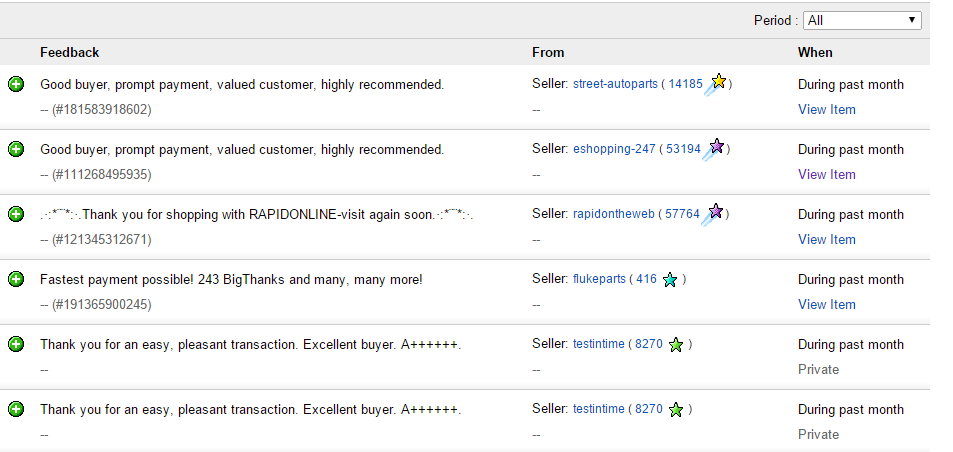Viewport: 953px width, 452px height.
Task: Click the green plus icon for eshopping-247 feedback
Action: pos(16,149)
